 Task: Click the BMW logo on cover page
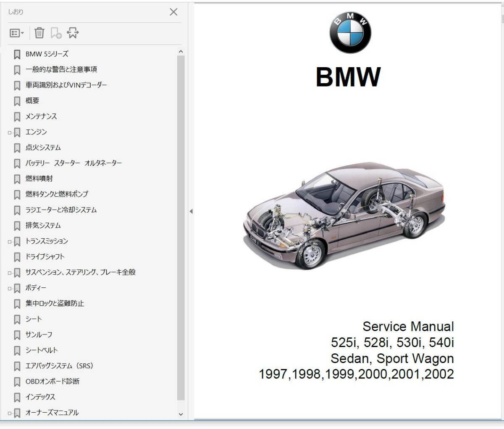[350, 32]
